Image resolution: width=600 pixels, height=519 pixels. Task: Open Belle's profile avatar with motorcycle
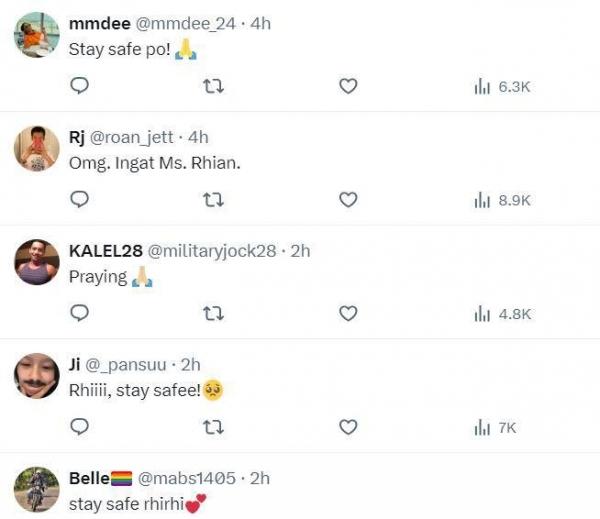pyautogui.click(x=37, y=490)
